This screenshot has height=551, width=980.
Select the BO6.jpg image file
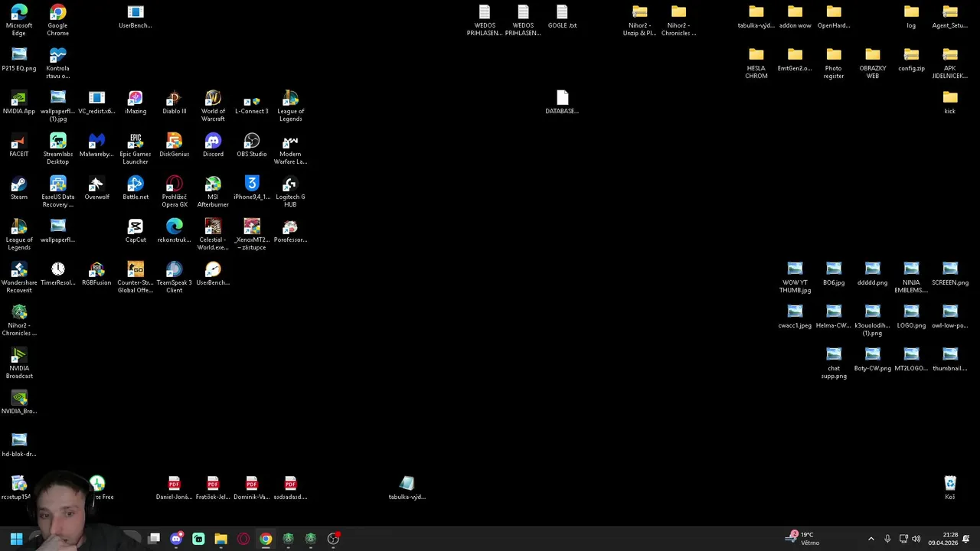834,275
